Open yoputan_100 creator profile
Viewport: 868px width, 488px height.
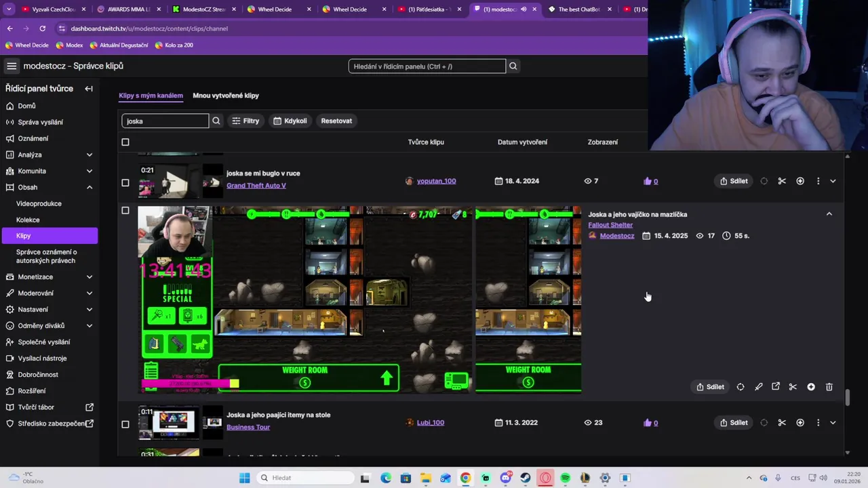click(x=436, y=181)
